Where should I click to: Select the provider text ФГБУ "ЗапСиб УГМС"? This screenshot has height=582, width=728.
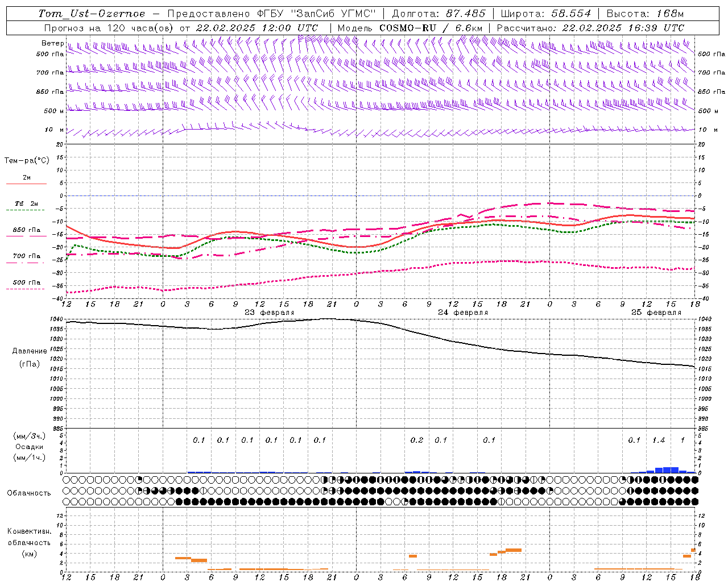[318, 14]
